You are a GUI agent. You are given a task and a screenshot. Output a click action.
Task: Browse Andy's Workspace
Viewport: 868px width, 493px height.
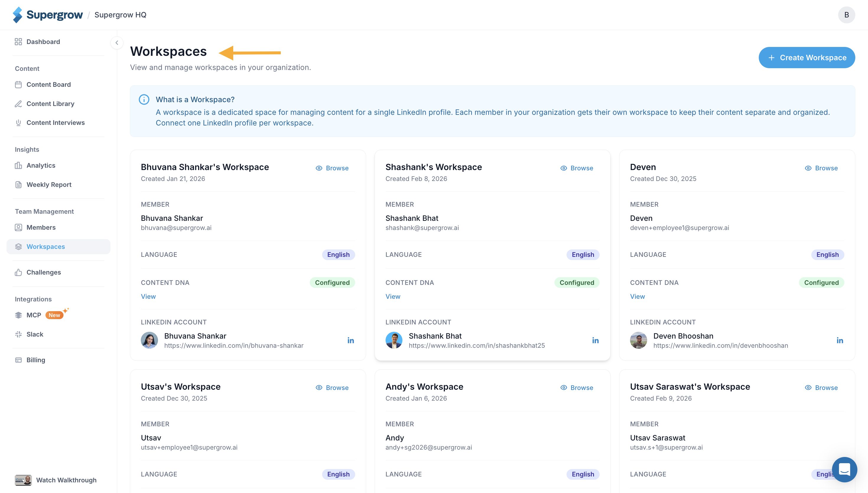point(577,388)
